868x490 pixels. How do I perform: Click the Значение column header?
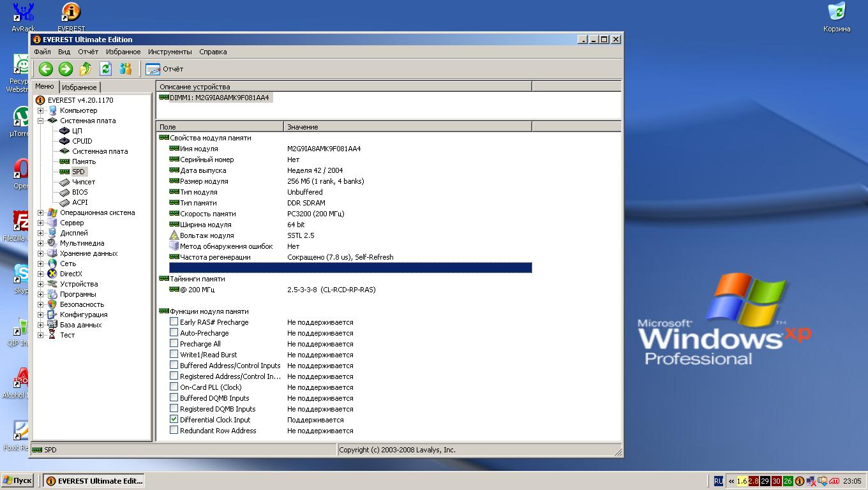[x=407, y=127]
